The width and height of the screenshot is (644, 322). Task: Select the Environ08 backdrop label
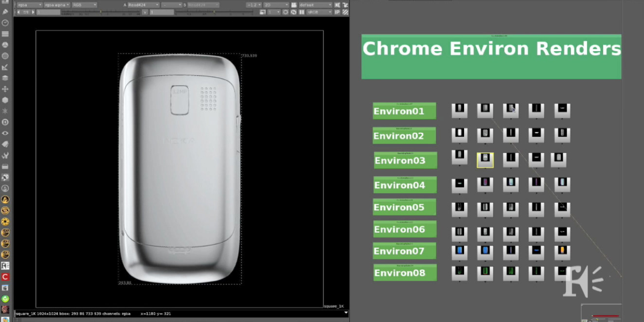[x=405, y=272]
